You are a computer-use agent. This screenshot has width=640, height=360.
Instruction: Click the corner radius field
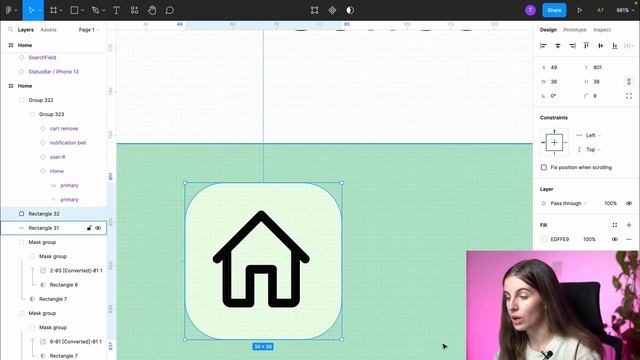tap(602, 96)
